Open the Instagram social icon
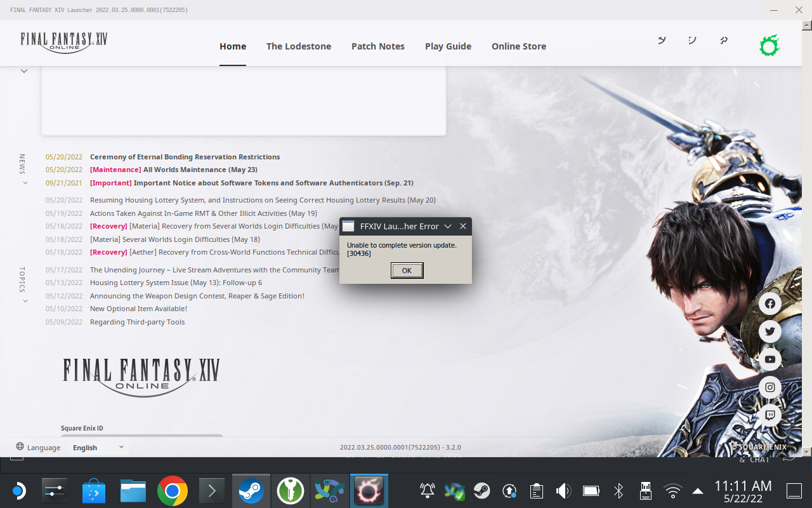Screen dimensions: 812x508 click(x=770, y=387)
